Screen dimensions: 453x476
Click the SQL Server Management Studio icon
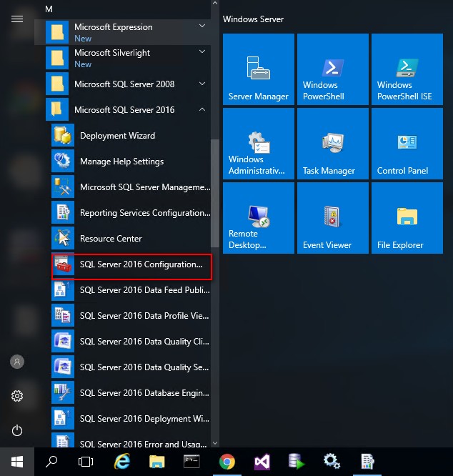pyautogui.click(x=63, y=187)
